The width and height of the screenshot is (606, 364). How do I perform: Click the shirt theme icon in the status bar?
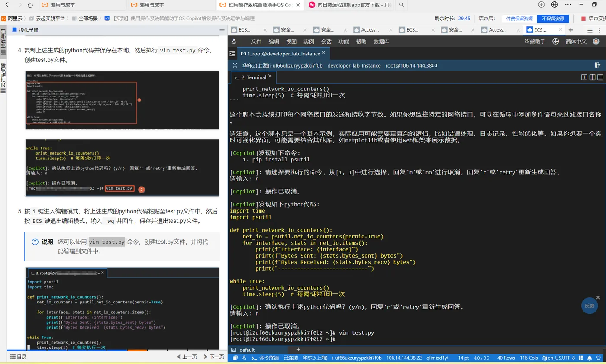(x=599, y=358)
